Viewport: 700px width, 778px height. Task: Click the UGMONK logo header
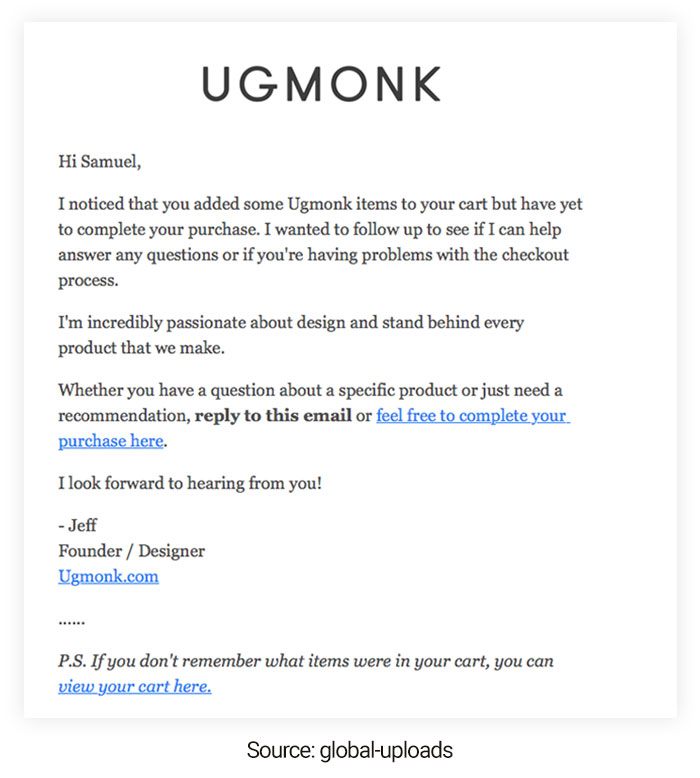(321, 84)
